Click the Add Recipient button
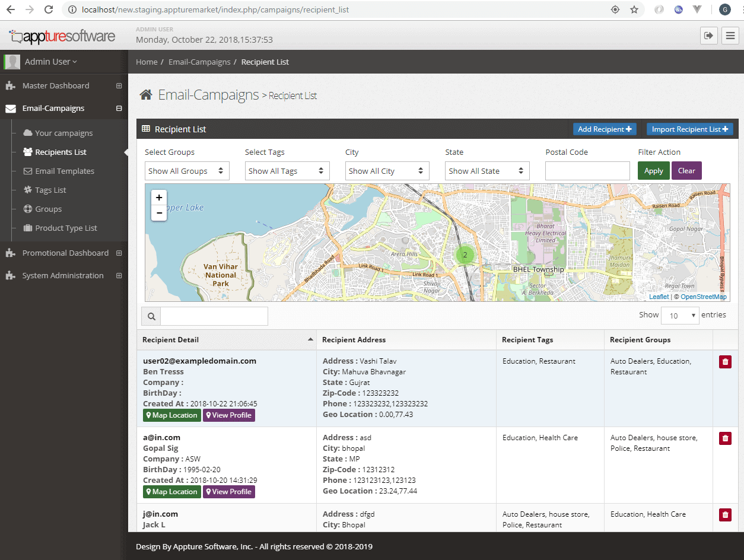 click(605, 129)
